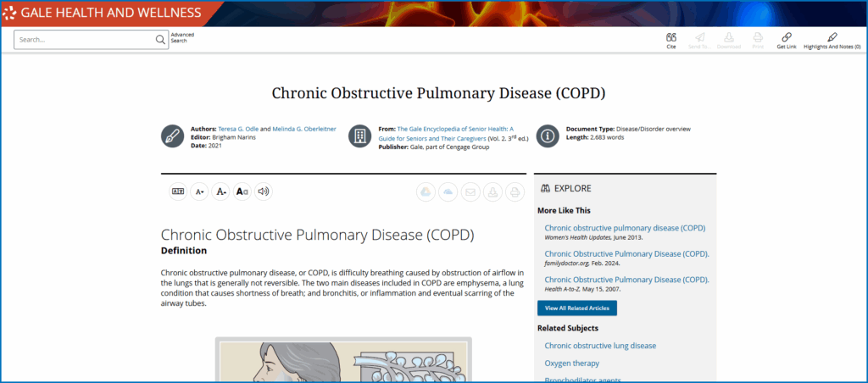The image size is (868, 383).
Task: Click in the Search input field
Action: [x=85, y=39]
